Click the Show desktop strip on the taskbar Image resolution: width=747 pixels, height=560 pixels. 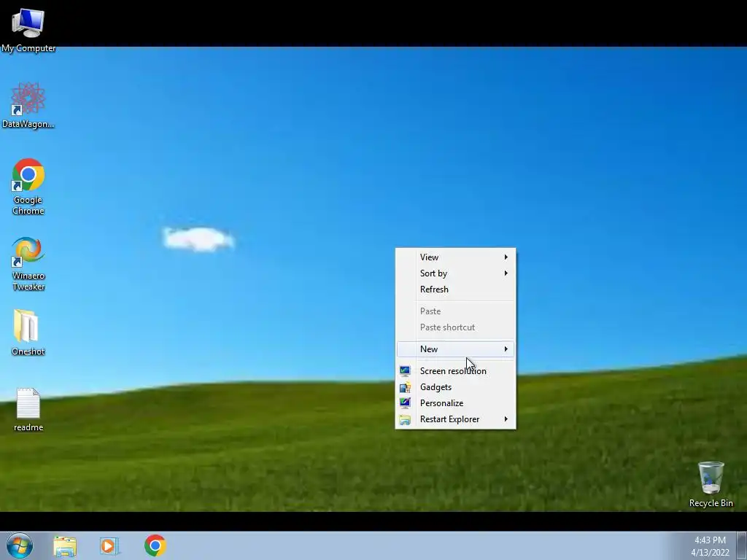(x=742, y=545)
